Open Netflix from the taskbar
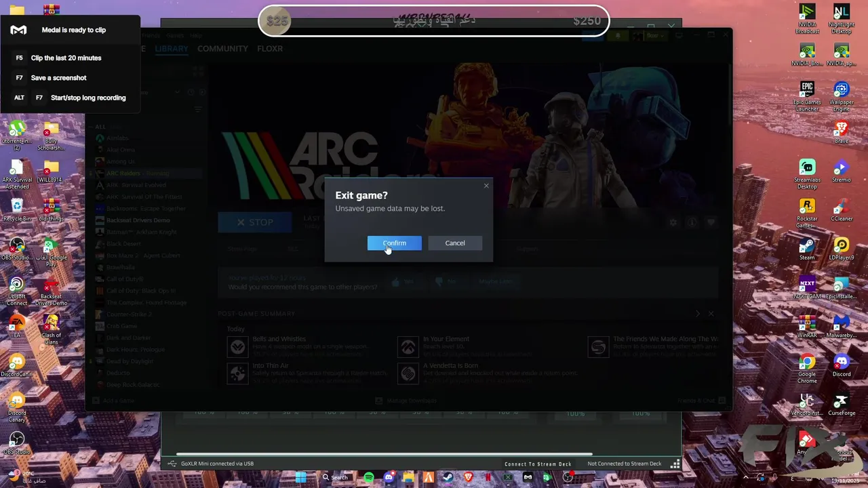The width and height of the screenshot is (868, 488). tap(488, 477)
